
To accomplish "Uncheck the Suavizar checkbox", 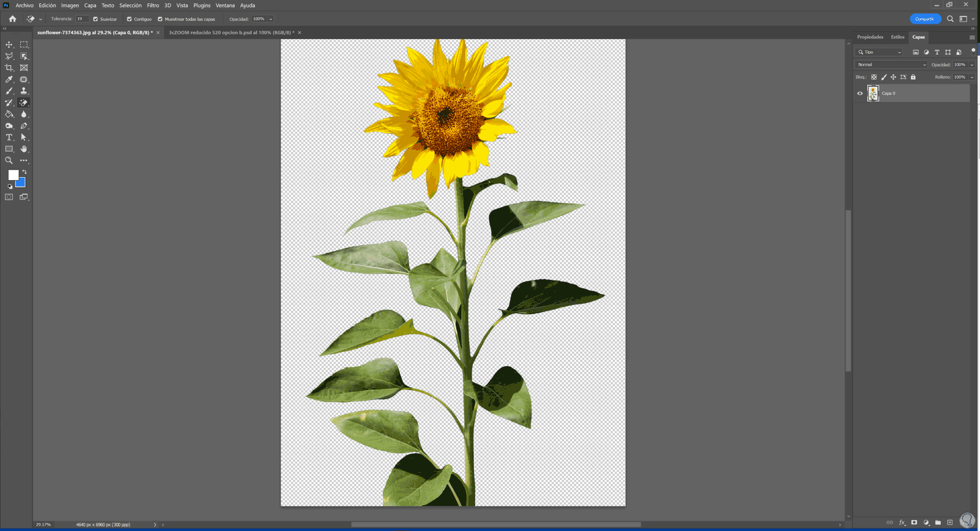I will click(x=96, y=19).
